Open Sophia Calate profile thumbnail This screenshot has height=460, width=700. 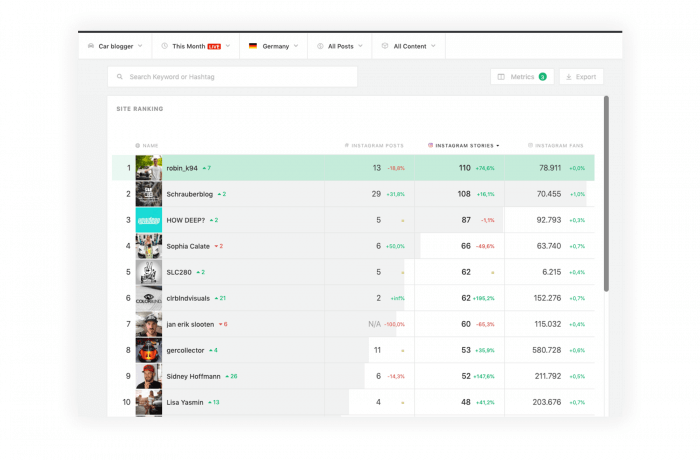point(149,246)
